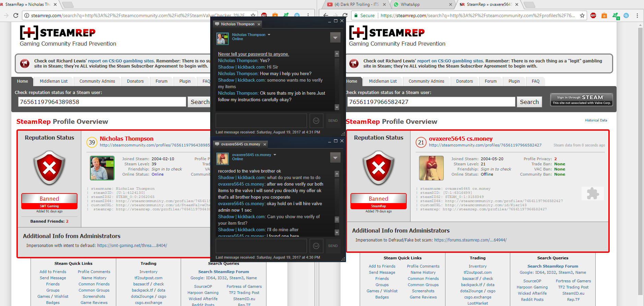Open emoticon picker in Nicholas Thompson chat
This screenshot has height=306, width=644.
316,121
